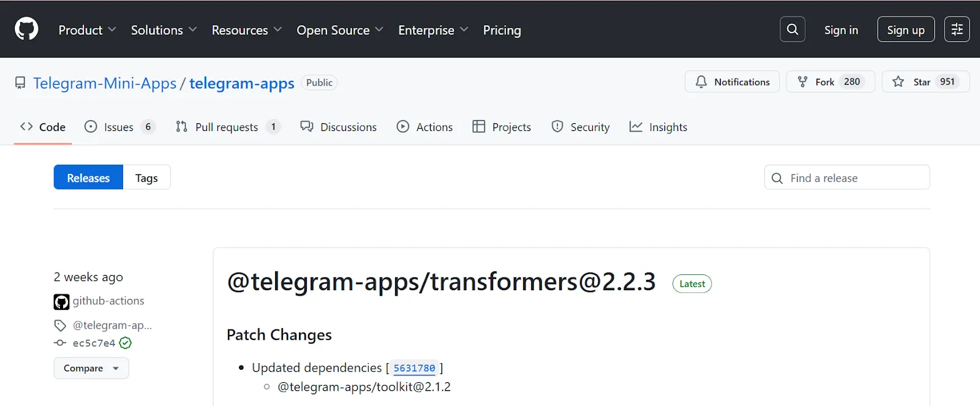The height and width of the screenshot is (406, 980).
Task: Click the Discussions speech bubble icon
Action: coord(307,127)
